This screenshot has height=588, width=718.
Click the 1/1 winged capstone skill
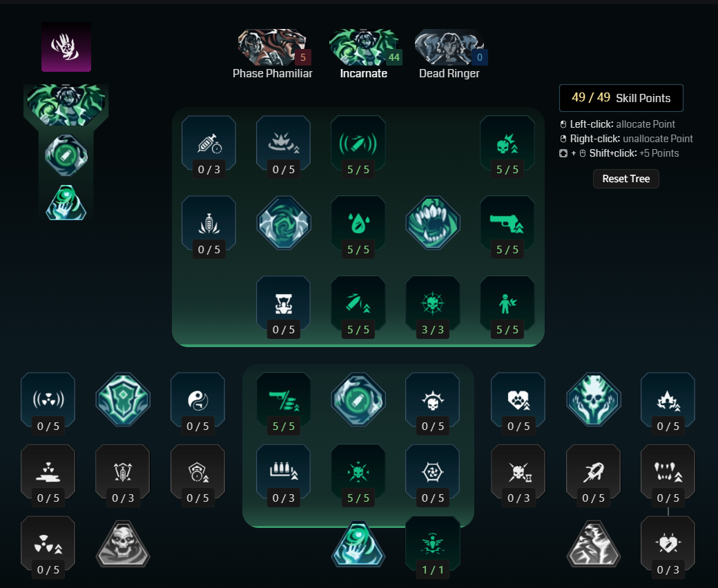pyautogui.click(x=433, y=547)
